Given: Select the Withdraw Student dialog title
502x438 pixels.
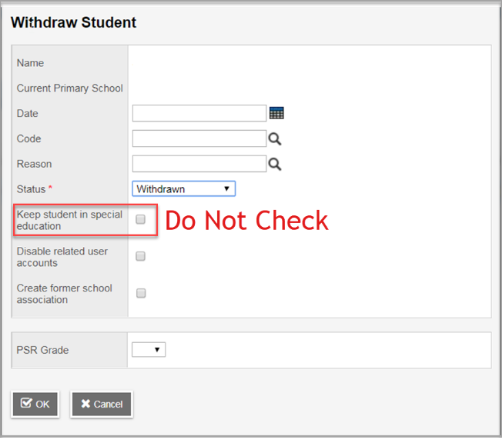Looking at the screenshot, I should pyautogui.click(x=73, y=23).
